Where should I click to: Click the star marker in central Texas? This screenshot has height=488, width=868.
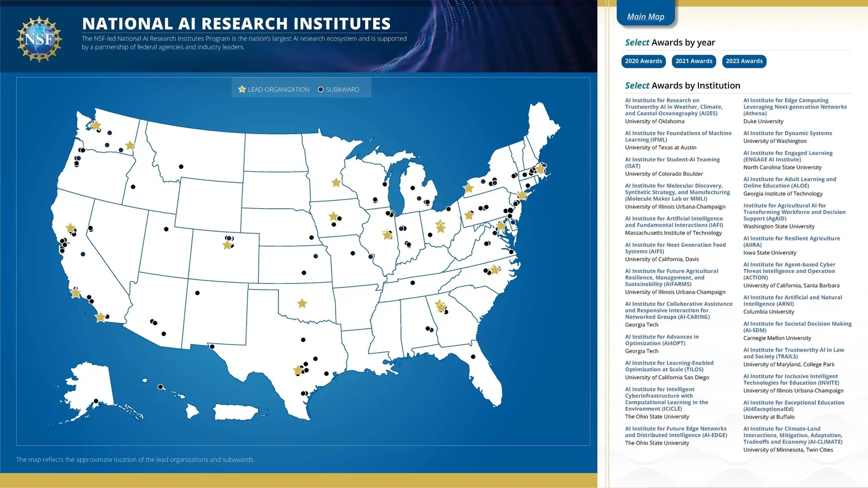click(299, 368)
